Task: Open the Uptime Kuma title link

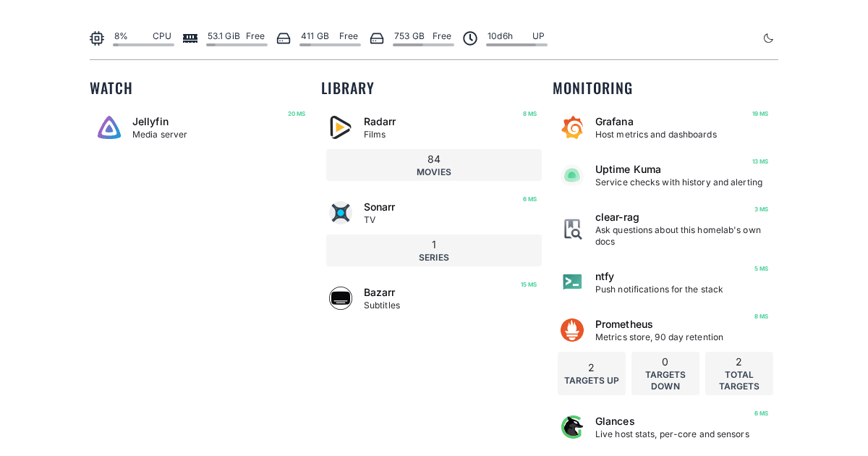Action: pos(628,169)
